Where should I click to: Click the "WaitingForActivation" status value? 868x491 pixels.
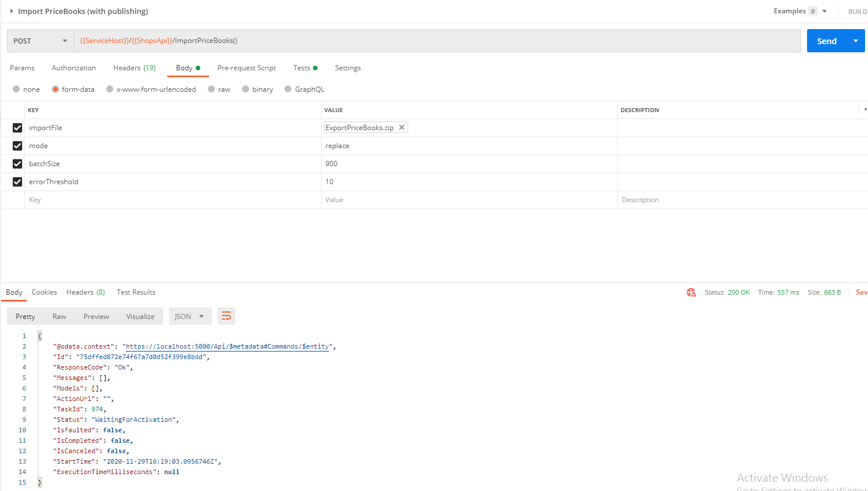click(x=134, y=420)
